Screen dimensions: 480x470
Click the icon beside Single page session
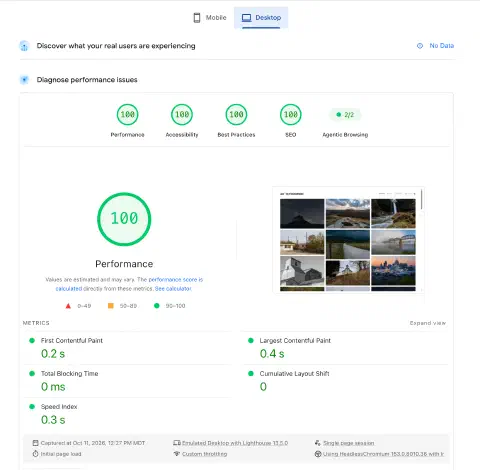318,443
